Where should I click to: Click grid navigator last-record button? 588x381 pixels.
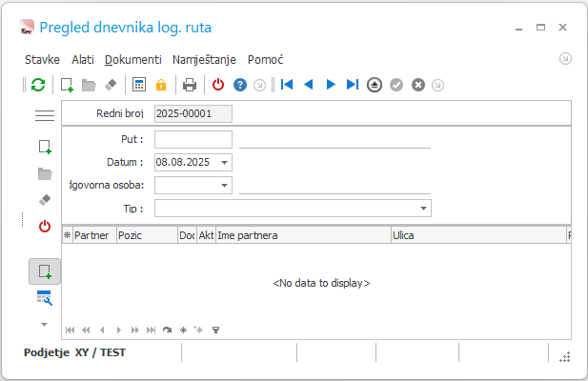152,331
